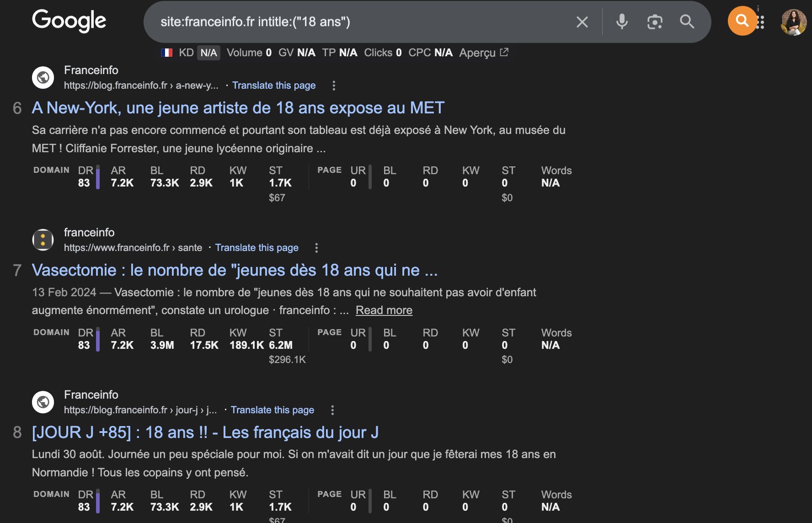Image resolution: width=812 pixels, height=523 pixels.
Task: Open the JOUR J +85 article
Action: [x=205, y=432]
